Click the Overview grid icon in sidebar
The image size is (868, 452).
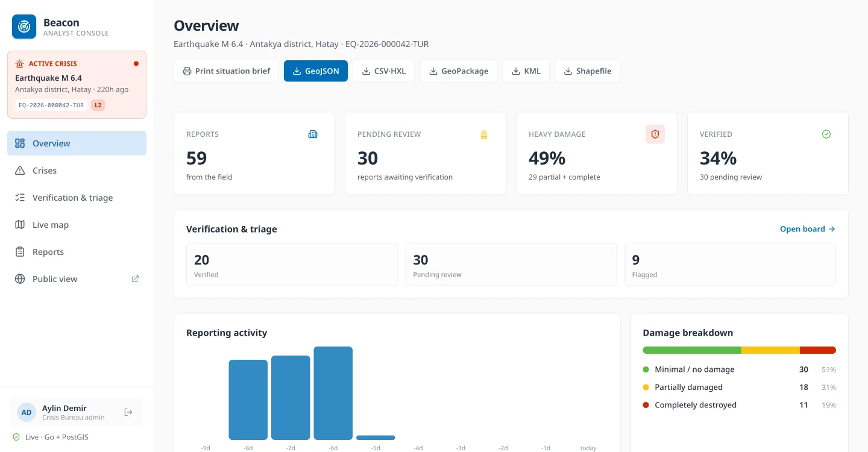click(20, 143)
